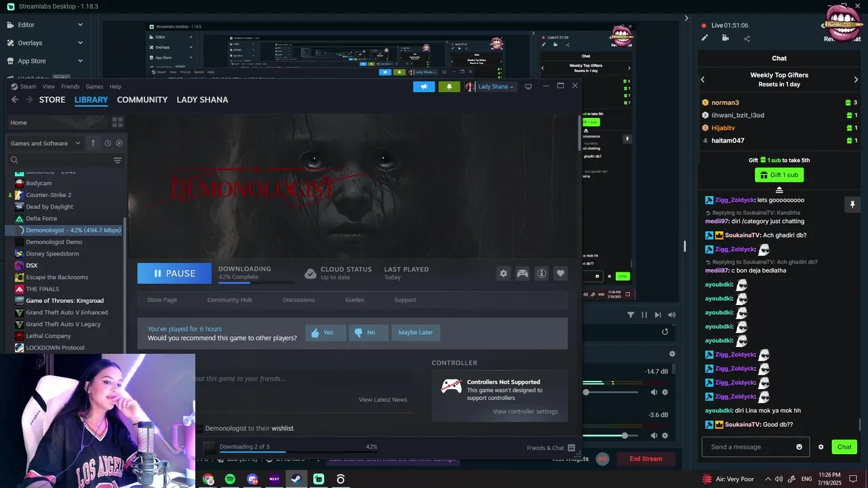Open advanced library filter options
The image size is (868, 488).
click(x=117, y=161)
